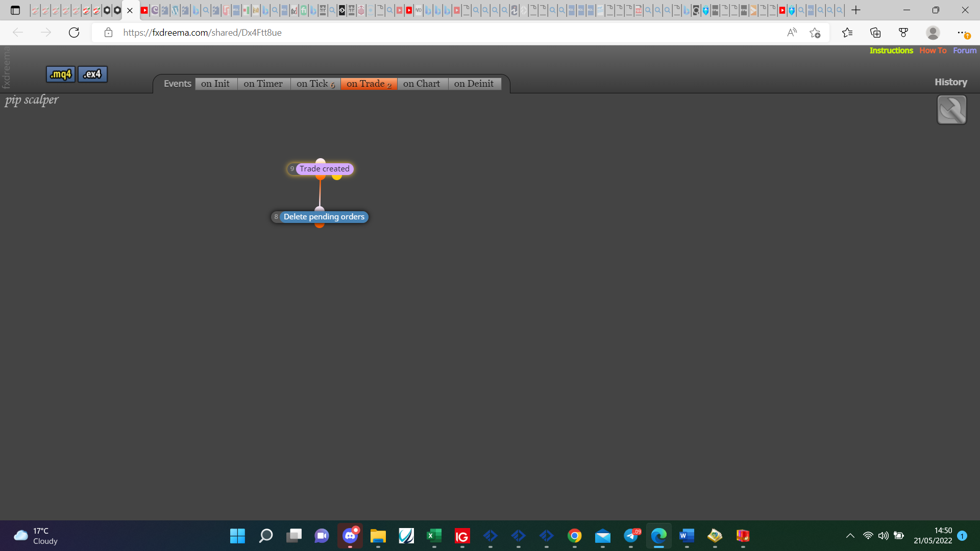Open the Collections icon
Image resolution: width=980 pixels, height=551 pixels.
(875, 33)
